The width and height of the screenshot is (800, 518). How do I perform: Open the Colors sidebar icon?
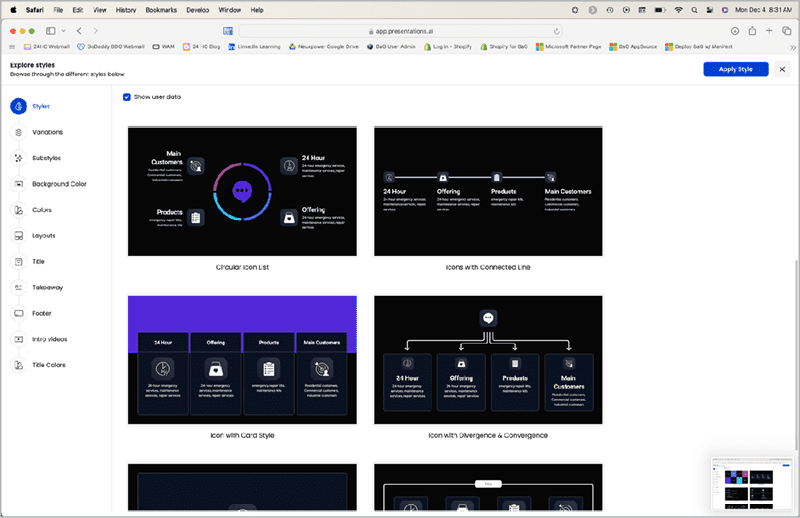click(x=18, y=210)
